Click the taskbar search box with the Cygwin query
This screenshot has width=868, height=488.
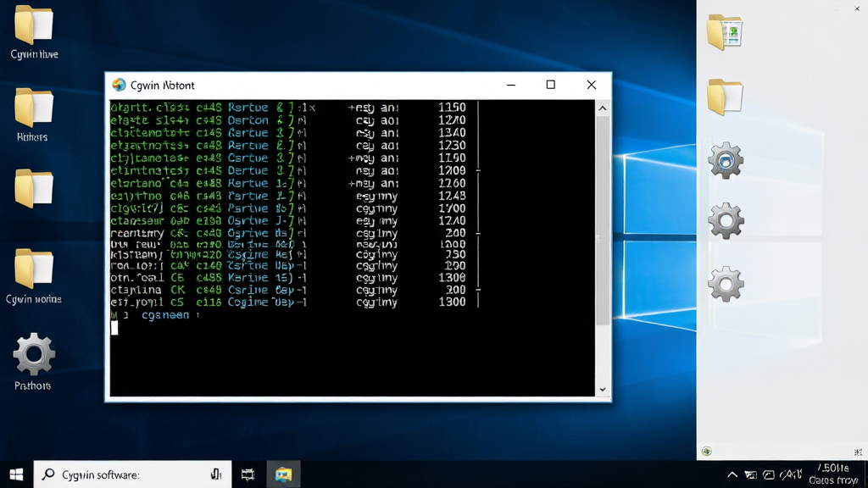pos(132,474)
